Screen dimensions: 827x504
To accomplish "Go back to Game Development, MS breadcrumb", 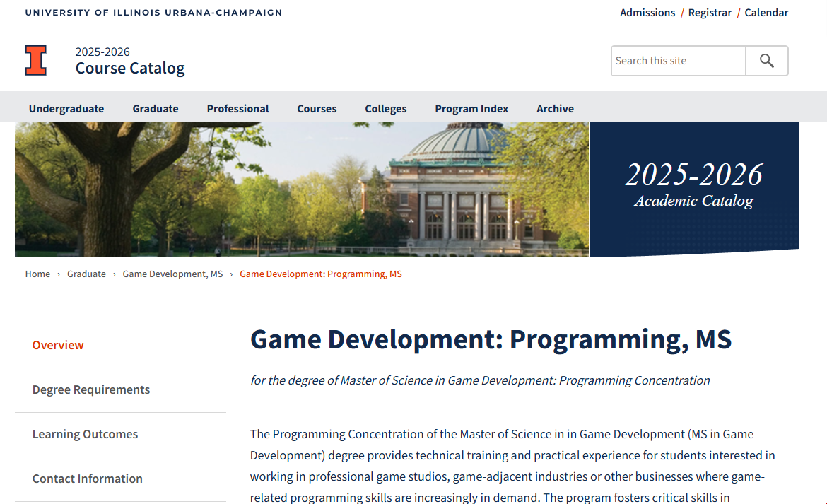I will click(x=172, y=274).
